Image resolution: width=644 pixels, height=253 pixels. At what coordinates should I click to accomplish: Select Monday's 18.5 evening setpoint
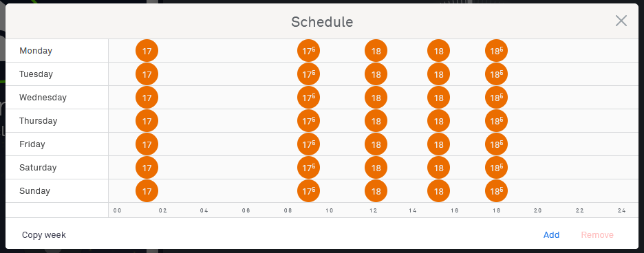tap(497, 51)
